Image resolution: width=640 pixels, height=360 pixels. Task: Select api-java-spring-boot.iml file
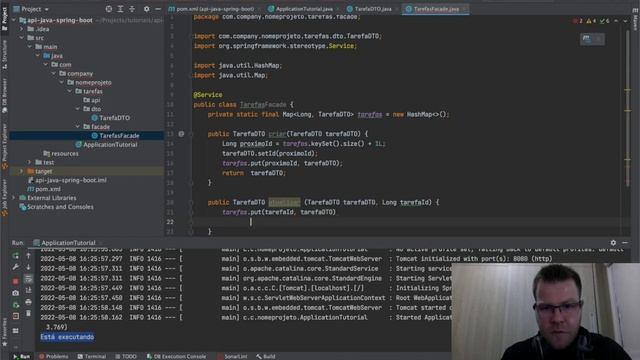[67, 180]
